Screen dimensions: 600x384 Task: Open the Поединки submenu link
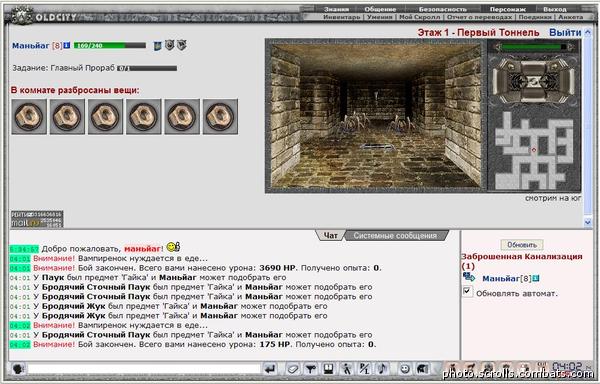click(535, 17)
